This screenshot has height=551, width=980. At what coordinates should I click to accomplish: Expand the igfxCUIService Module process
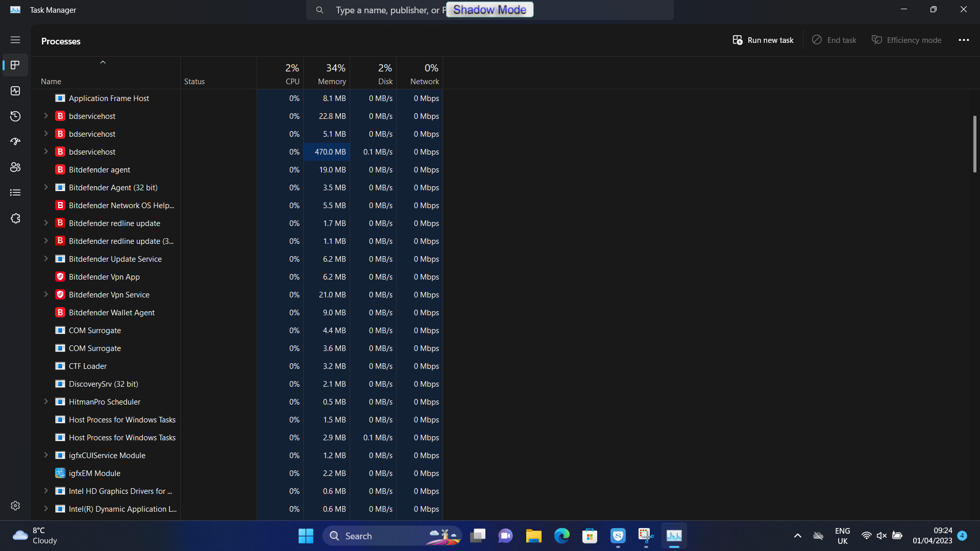[46, 455]
